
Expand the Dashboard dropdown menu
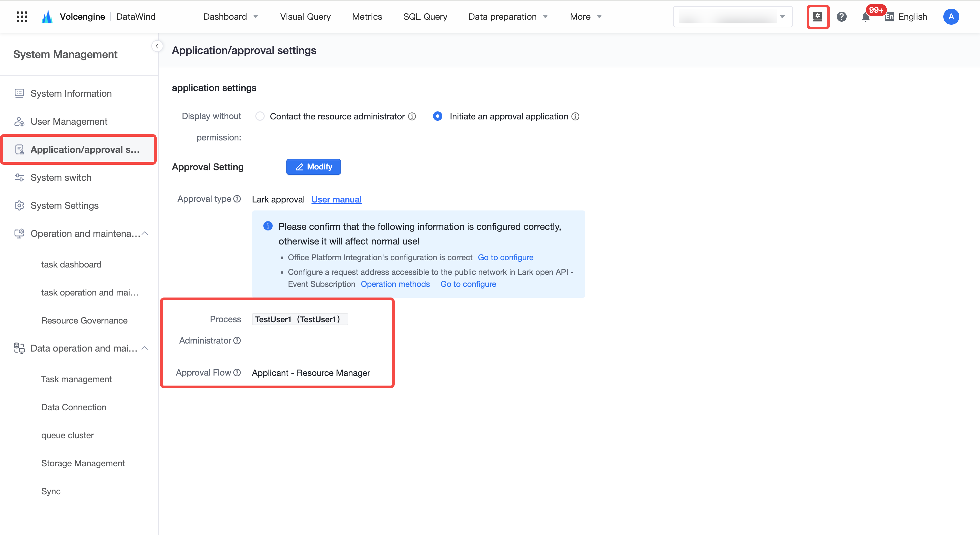pos(231,17)
